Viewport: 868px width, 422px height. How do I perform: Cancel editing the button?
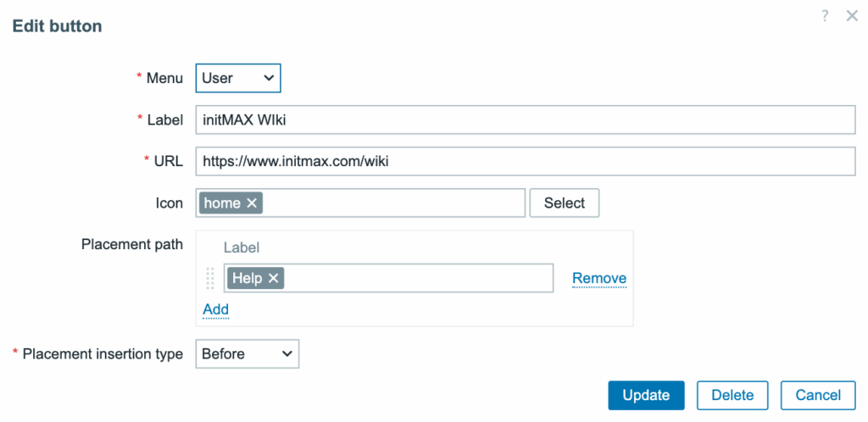click(818, 395)
